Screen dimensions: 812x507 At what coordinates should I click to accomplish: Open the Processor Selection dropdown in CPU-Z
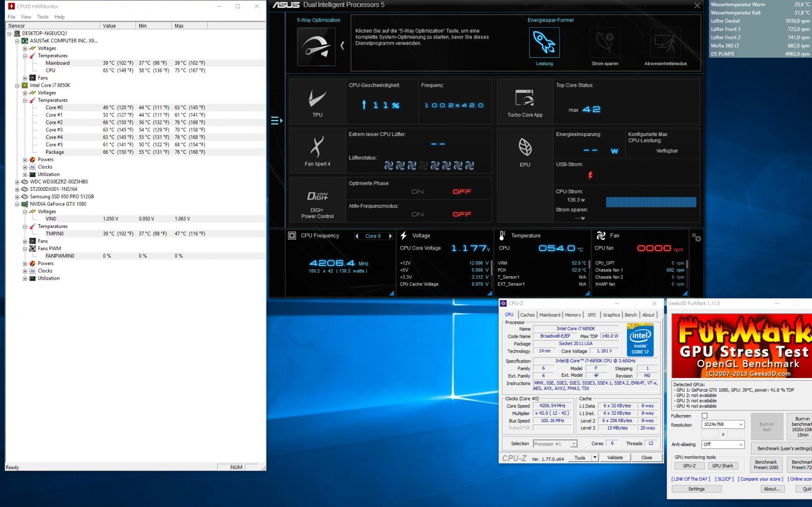pos(554,444)
